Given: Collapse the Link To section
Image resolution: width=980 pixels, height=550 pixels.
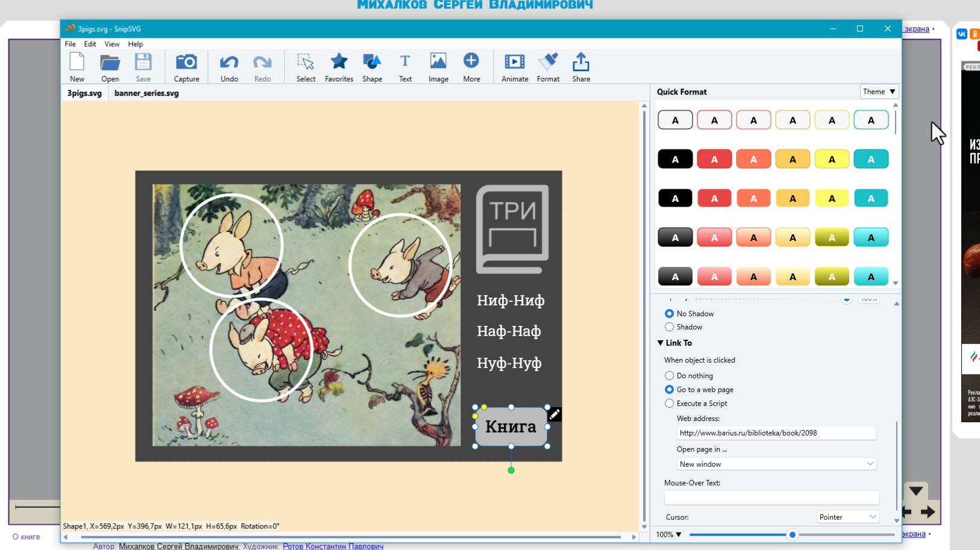Looking at the screenshot, I should pos(661,343).
